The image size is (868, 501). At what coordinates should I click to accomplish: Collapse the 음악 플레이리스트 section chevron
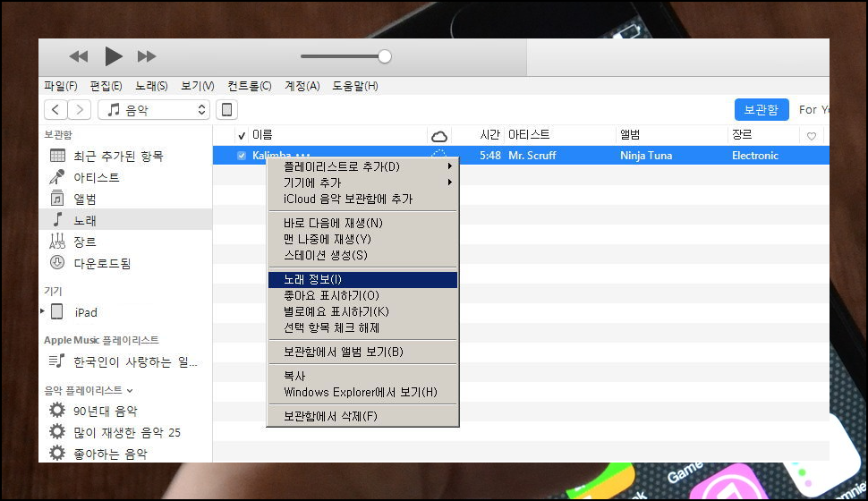click(130, 391)
